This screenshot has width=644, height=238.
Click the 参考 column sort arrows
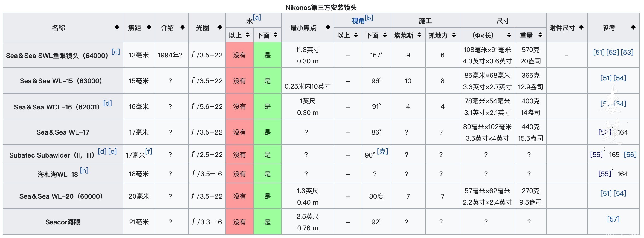tap(633, 27)
